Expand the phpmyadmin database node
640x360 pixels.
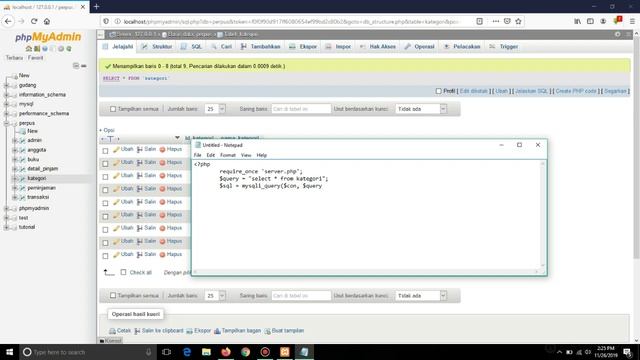click(6, 209)
